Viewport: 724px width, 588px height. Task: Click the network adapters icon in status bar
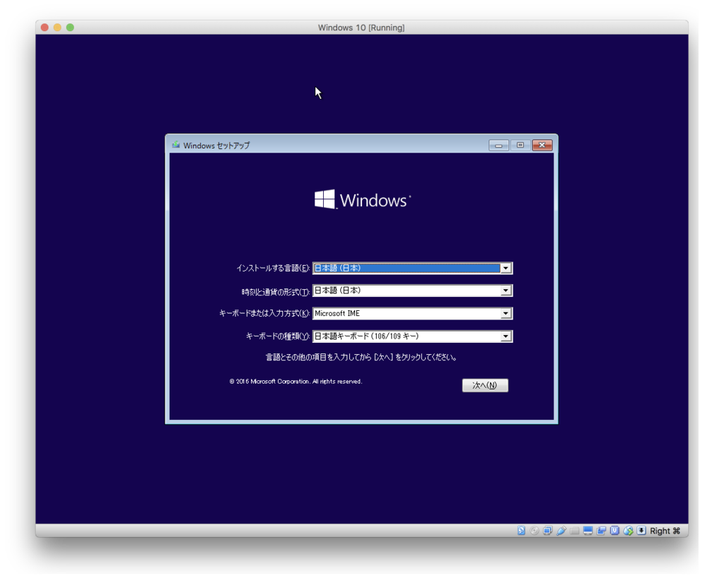(x=548, y=531)
